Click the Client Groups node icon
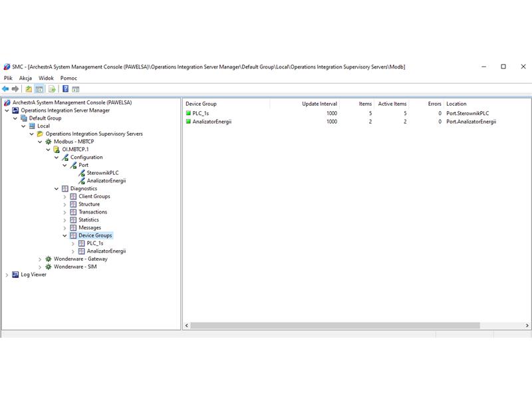The width and height of the screenshot is (532, 399). (x=73, y=196)
